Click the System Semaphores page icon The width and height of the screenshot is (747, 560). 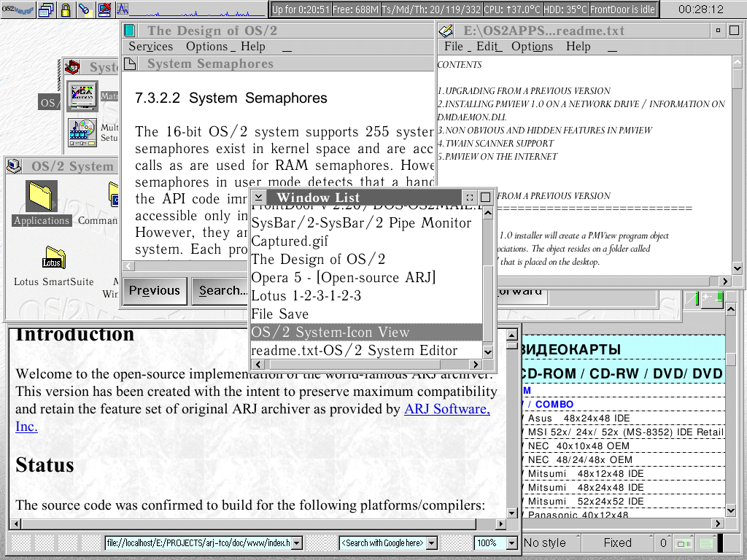coord(130,64)
